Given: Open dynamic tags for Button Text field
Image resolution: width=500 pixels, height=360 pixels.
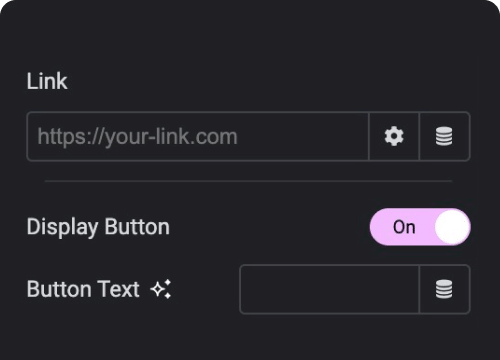Looking at the screenshot, I should coord(444,289).
